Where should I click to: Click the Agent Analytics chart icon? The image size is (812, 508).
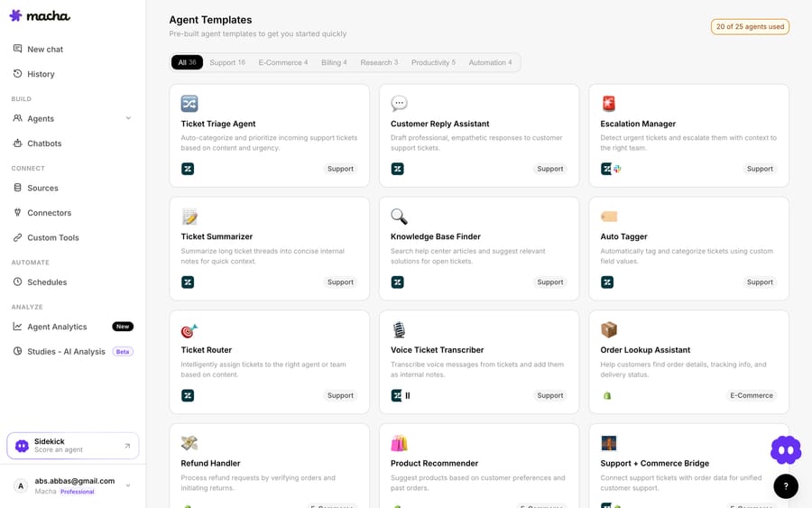(x=18, y=327)
